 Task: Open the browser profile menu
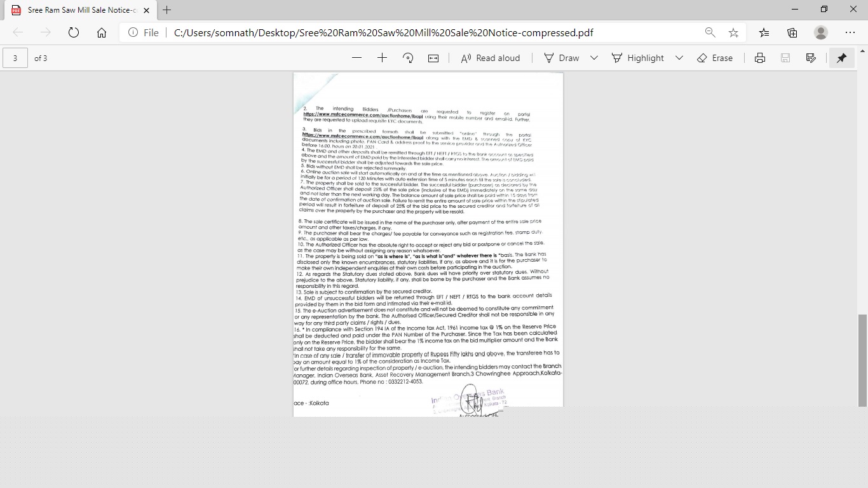820,32
